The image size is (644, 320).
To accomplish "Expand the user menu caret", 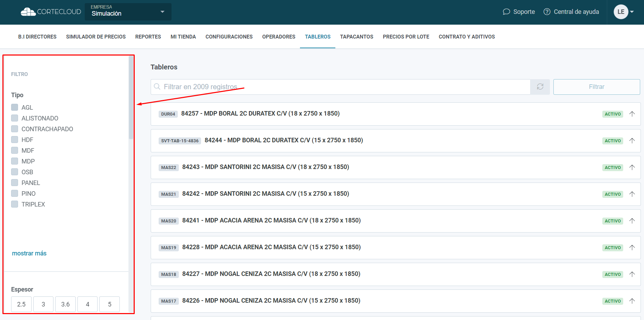I will pyautogui.click(x=632, y=12).
